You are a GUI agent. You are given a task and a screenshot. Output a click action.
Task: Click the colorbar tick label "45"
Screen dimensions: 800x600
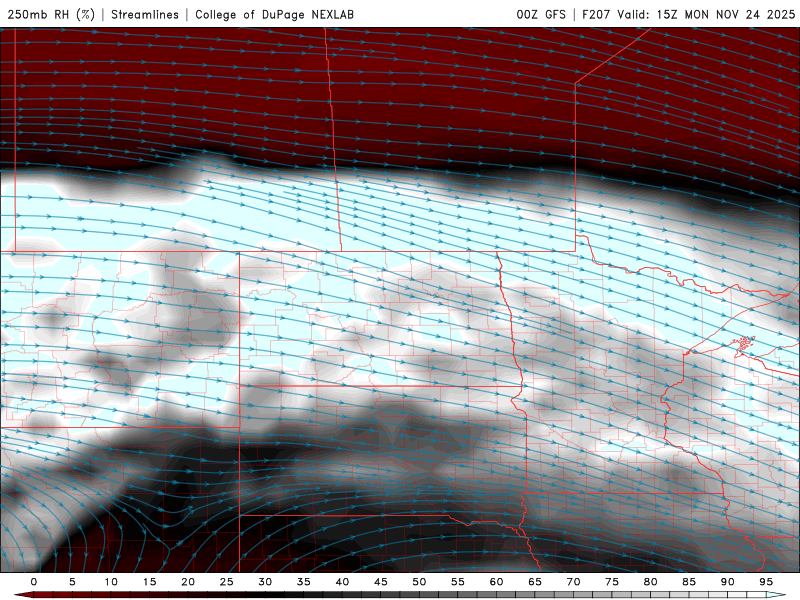(381, 582)
